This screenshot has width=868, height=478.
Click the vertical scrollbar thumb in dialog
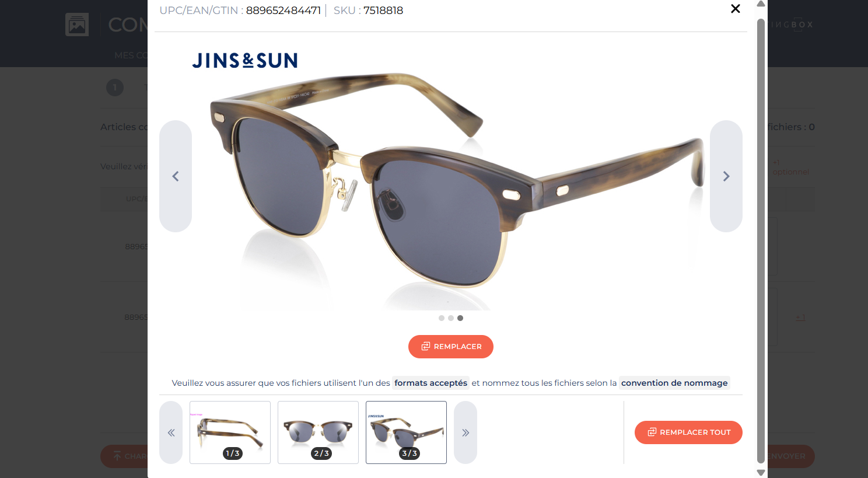[x=761, y=240]
